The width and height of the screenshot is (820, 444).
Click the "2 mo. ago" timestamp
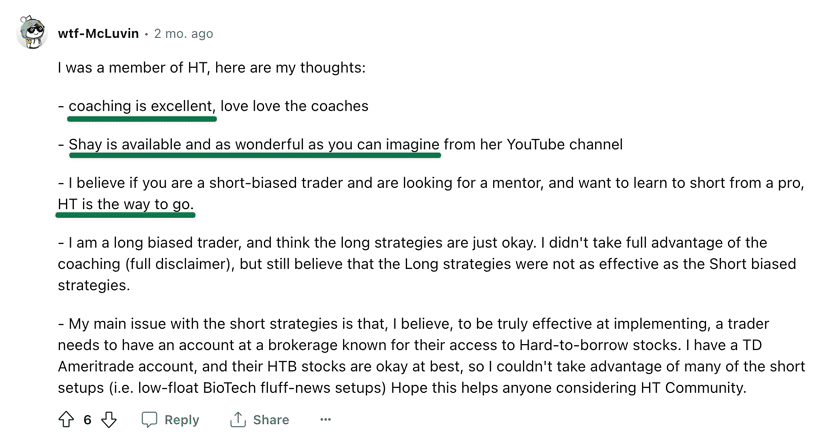pyautogui.click(x=183, y=33)
